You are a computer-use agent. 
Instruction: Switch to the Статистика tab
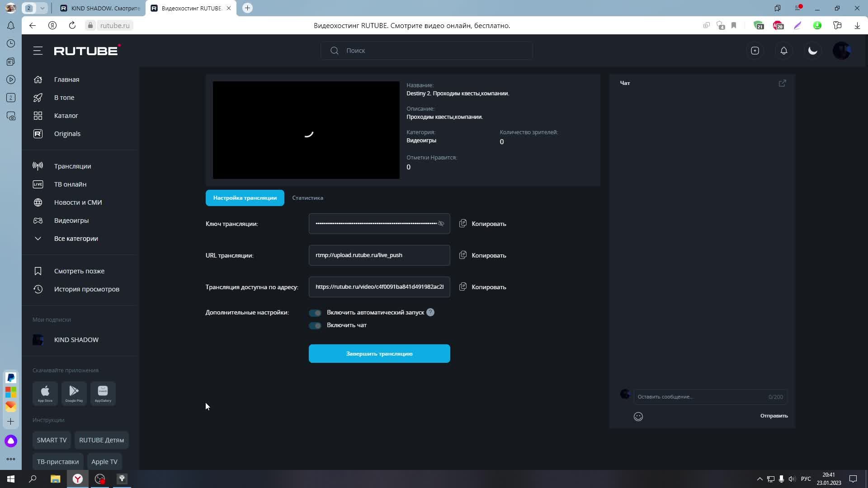click(307, 198)
